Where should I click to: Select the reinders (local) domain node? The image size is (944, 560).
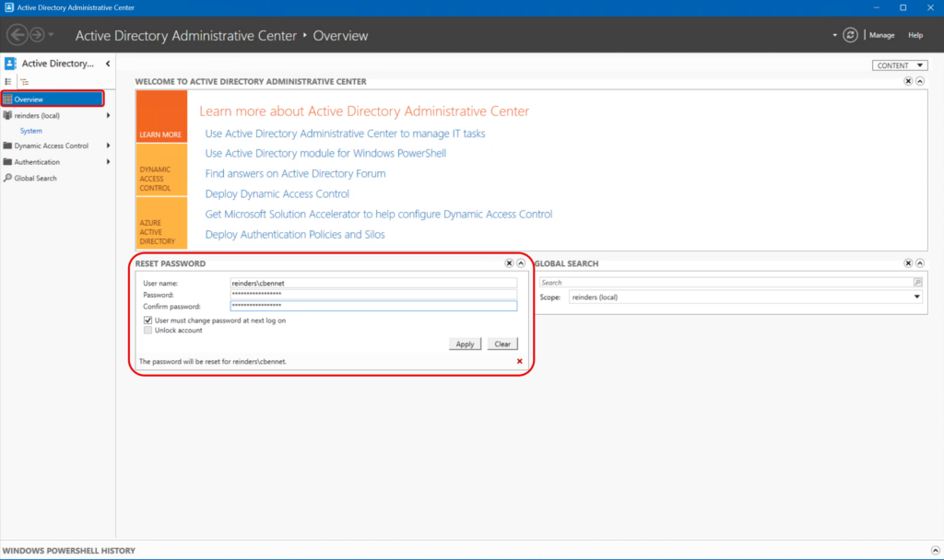(37, 115)
